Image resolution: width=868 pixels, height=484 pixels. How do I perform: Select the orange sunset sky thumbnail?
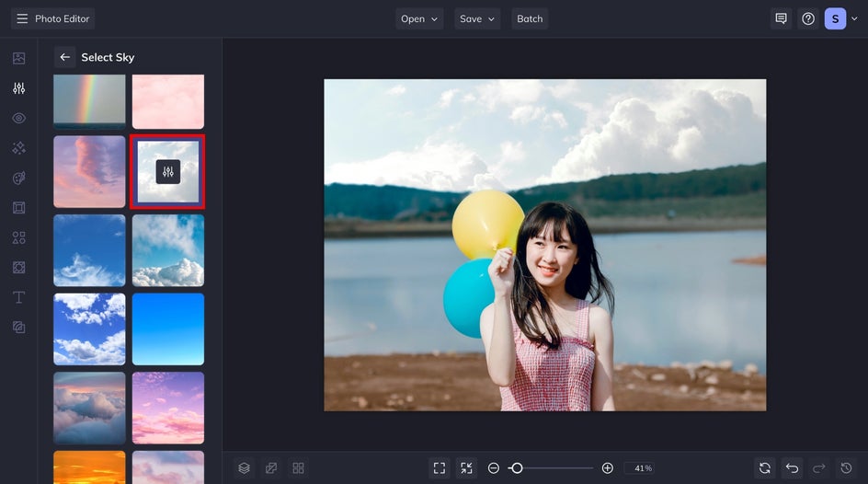89,467
